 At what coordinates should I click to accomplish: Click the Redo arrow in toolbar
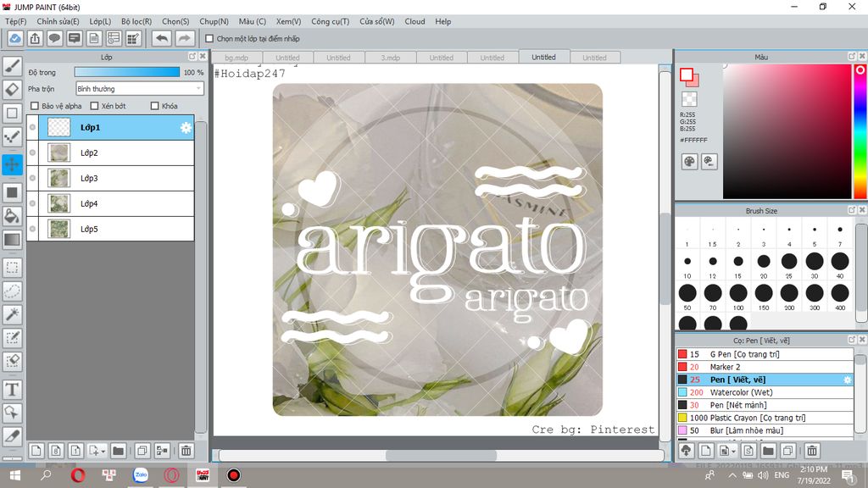184,38
